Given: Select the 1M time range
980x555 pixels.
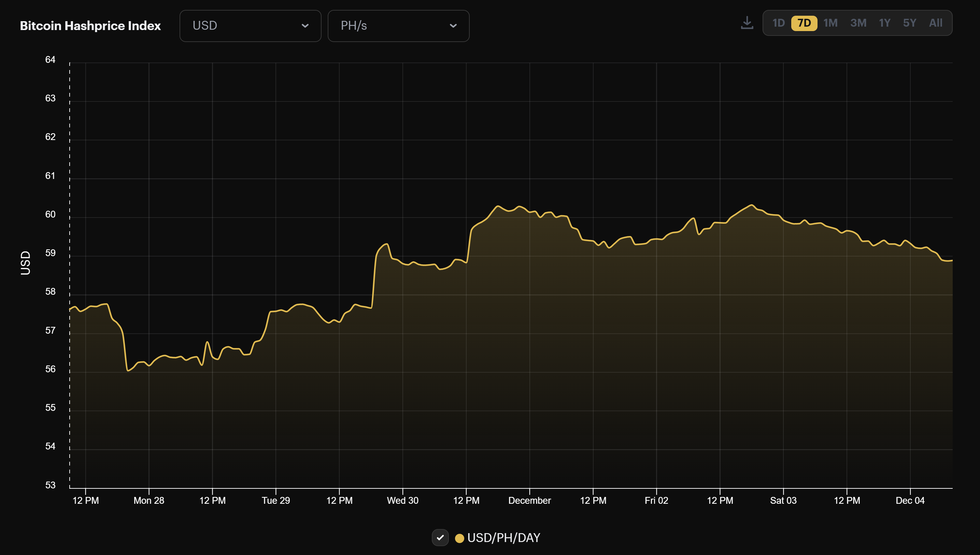Looking at the screenshot, I should 831,23.
